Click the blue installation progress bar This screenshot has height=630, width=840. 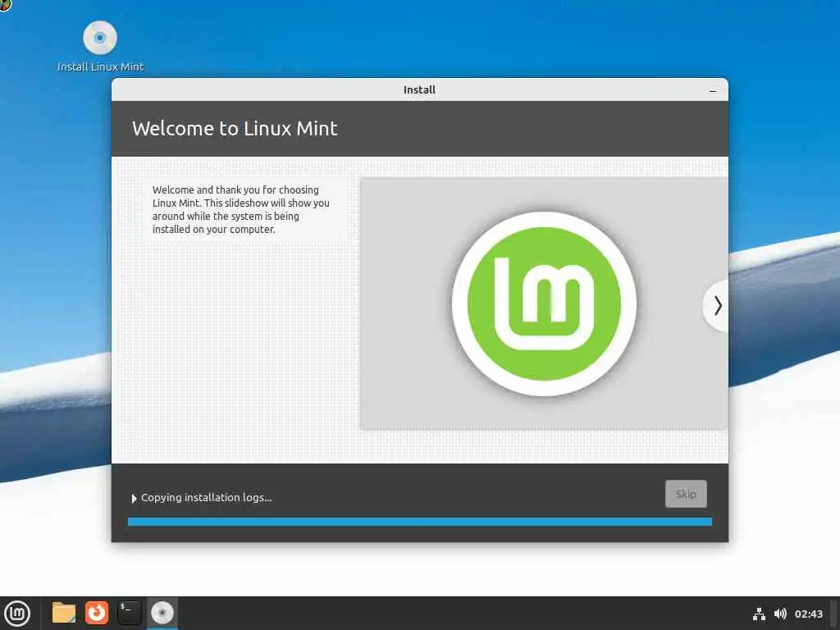click(419, 522)
